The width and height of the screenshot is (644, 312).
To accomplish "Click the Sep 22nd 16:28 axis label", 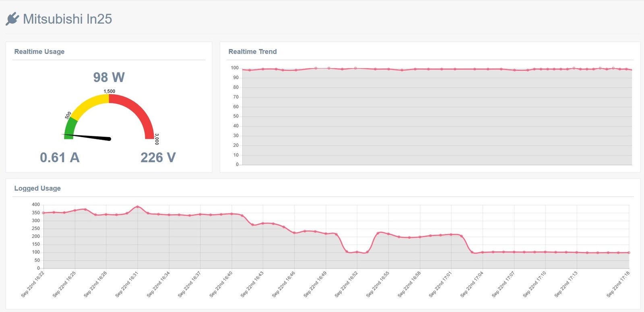I will pyautogui.click(x=96, y=284).
